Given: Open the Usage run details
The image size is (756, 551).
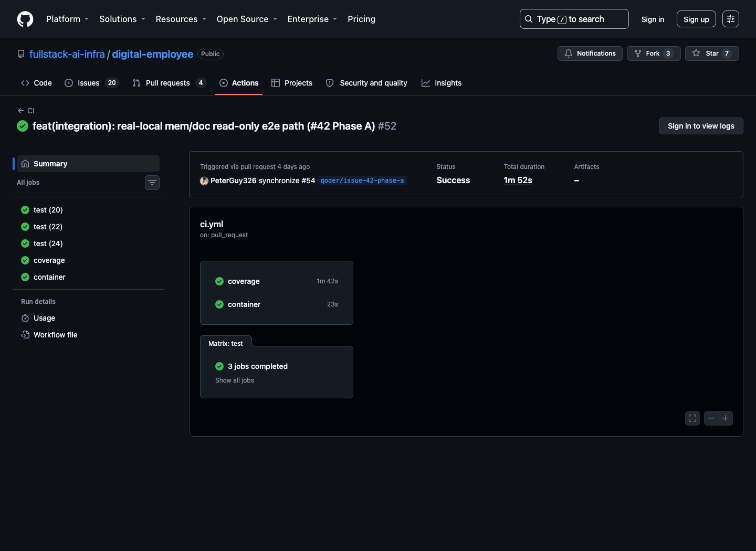Looking at the screenshot, I should coord(88,318).
